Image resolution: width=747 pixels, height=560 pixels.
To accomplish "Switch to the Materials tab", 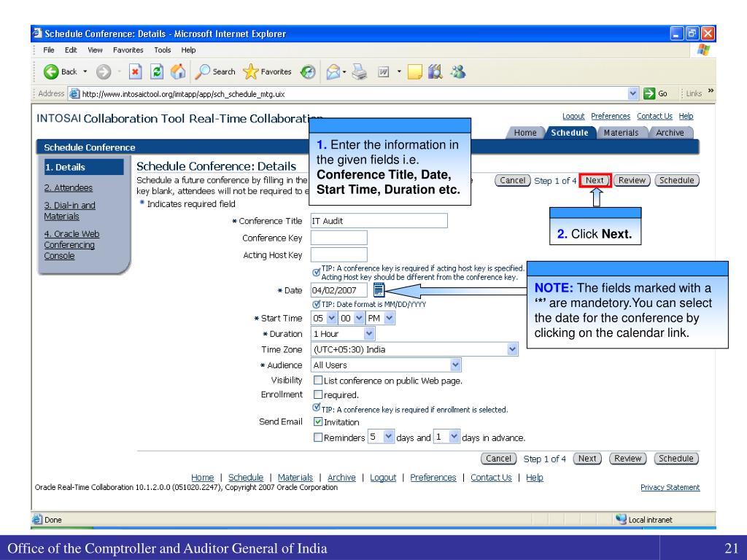I will point(621,133).
